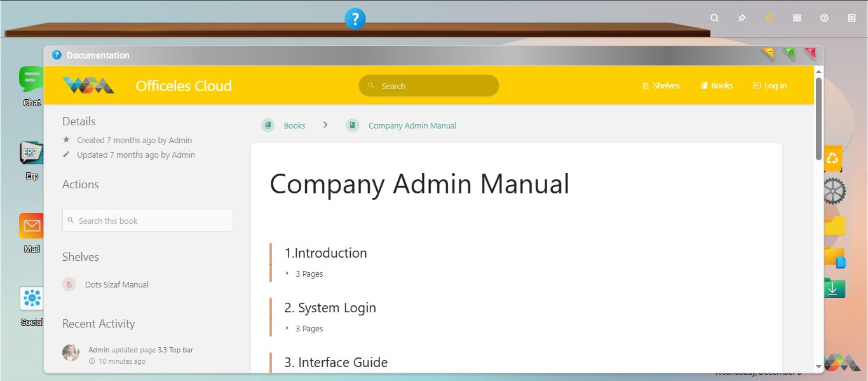Open the Social app icon
The height and width of the screenshot is (381, 868).
click(31, 299)
